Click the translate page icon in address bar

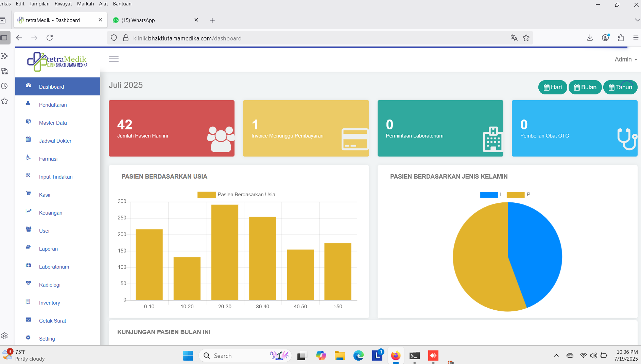514,38
